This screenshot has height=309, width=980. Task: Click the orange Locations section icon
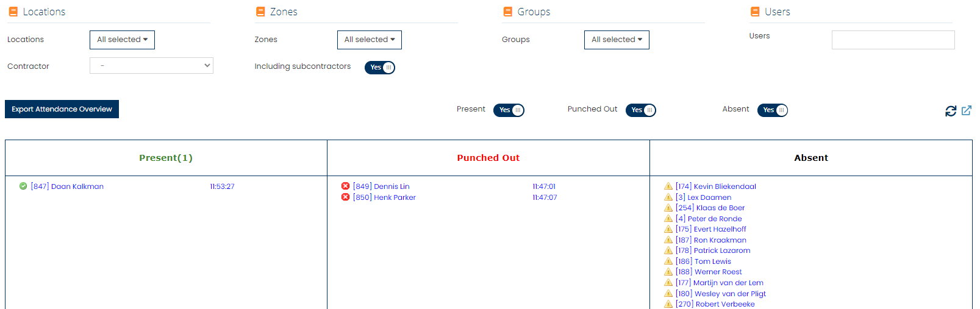point(13,12)
